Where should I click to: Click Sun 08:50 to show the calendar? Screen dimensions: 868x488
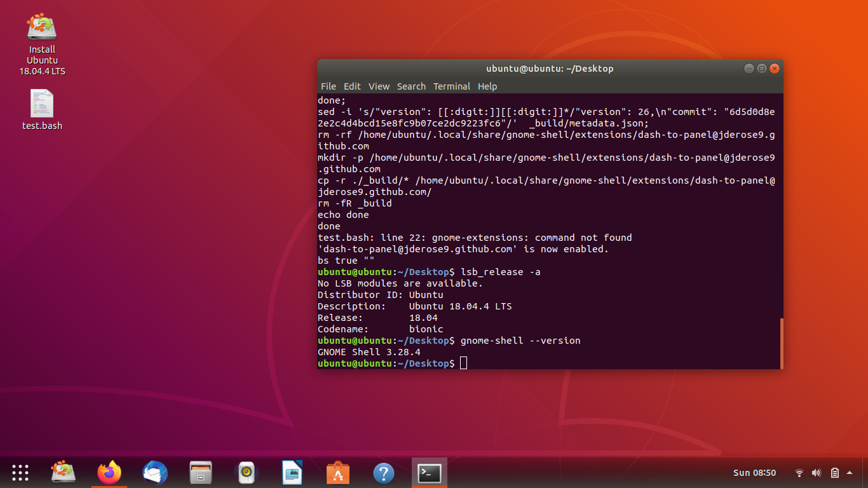pos(756,472)
